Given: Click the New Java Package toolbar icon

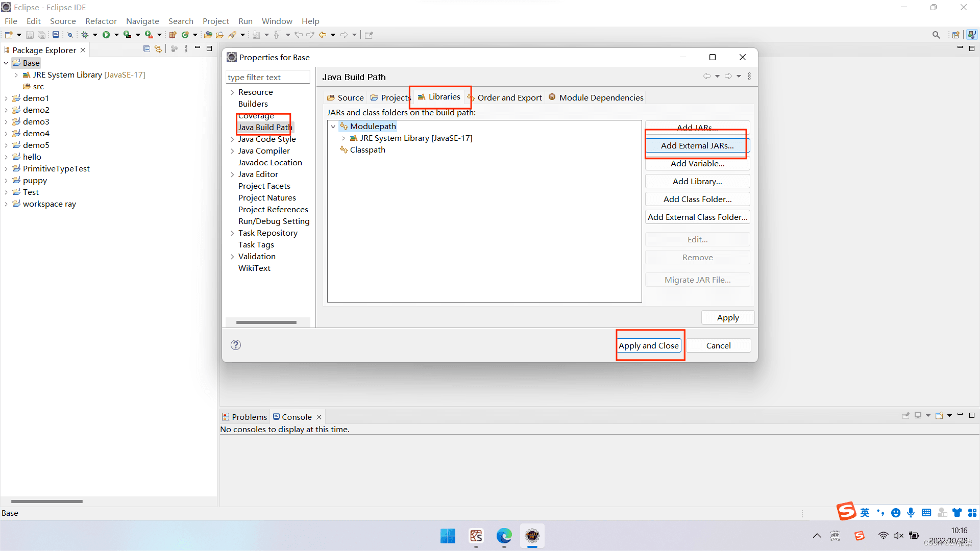Looking at the screenshot, I should coord(173,35).
